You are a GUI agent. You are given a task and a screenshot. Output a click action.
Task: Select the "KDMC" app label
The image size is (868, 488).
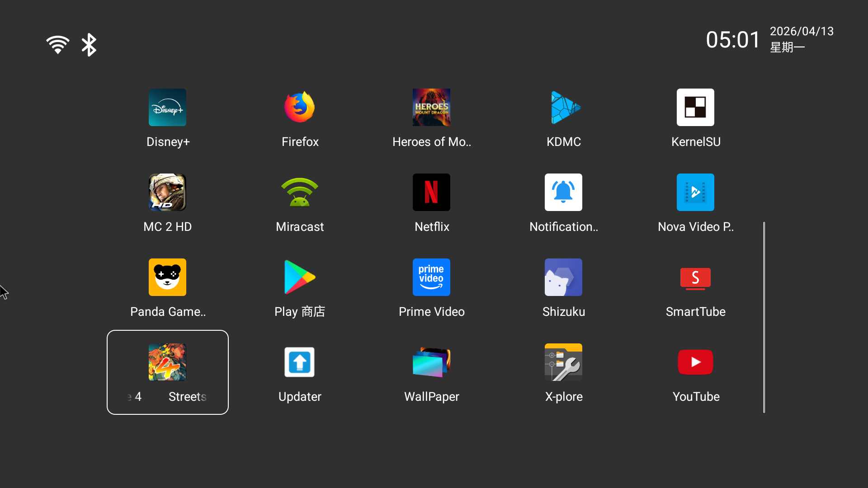click(564, 142)
